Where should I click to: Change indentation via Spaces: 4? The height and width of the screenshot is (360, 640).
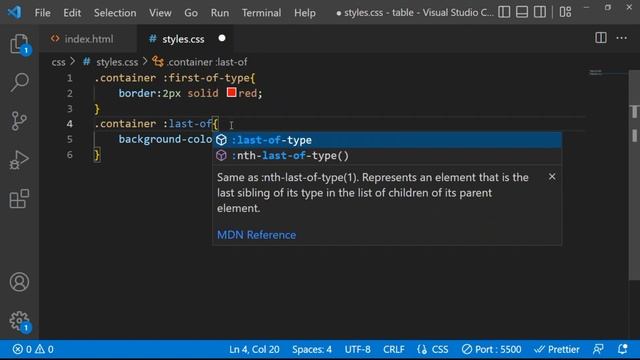[312, 349]
